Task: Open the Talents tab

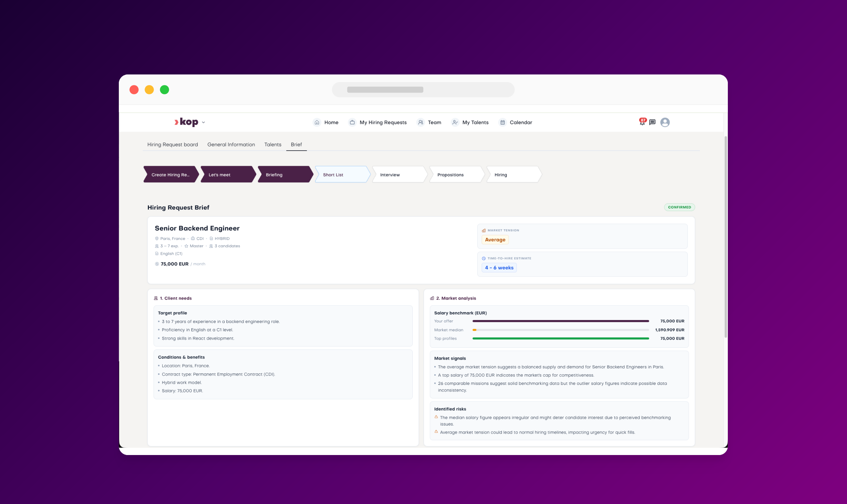Action: tap(273, 145)
